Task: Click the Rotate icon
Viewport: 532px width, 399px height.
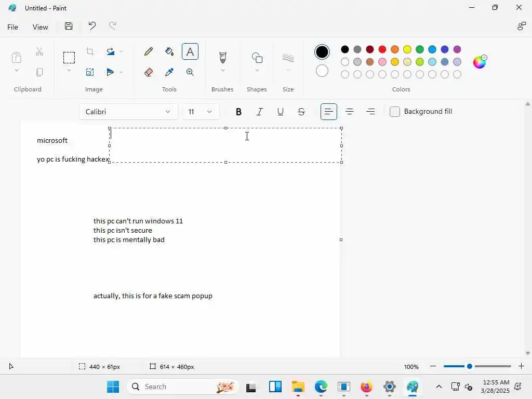Action: coord(110,51)
